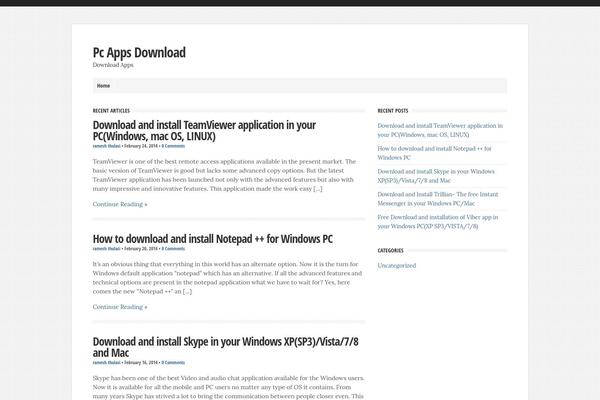Screen dimensions: 600x400
Task: Open Trillian messenger link in Recent Posts
Action: 438,199
